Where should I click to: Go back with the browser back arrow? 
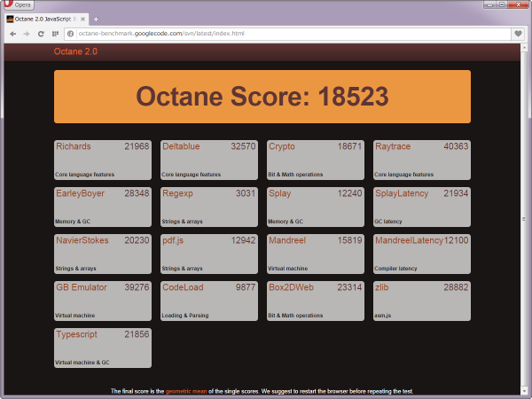tap(13, 34)
